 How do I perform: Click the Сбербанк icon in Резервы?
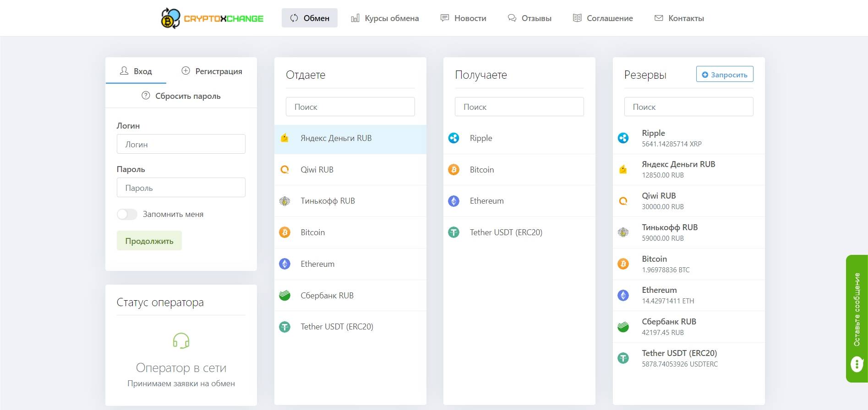623,327
